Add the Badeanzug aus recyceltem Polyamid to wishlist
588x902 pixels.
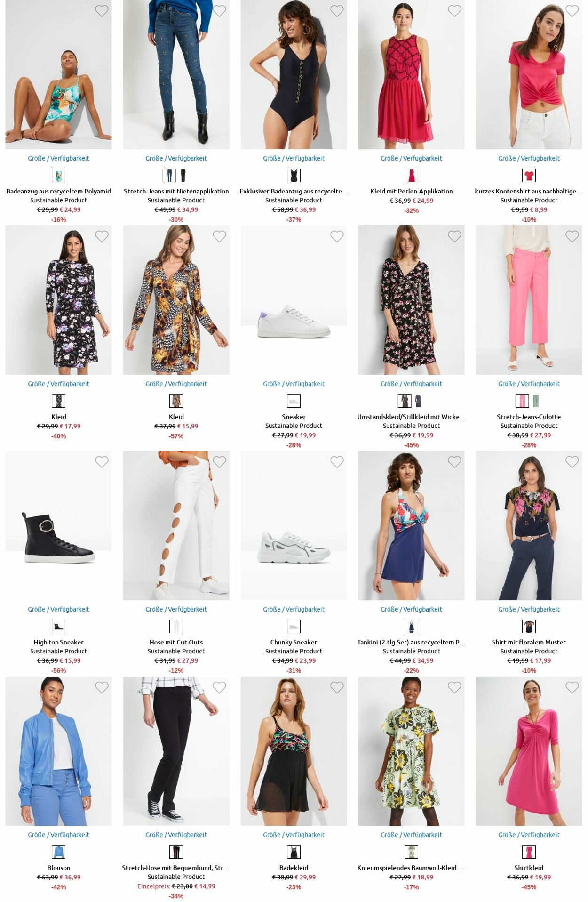pos(102,11)
